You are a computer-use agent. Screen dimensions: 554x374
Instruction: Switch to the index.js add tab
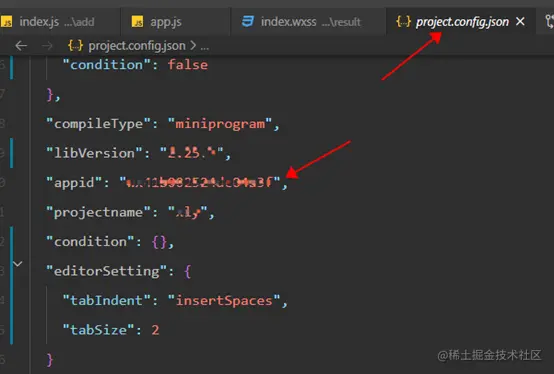pyautogui.click(x=57, y=22)
